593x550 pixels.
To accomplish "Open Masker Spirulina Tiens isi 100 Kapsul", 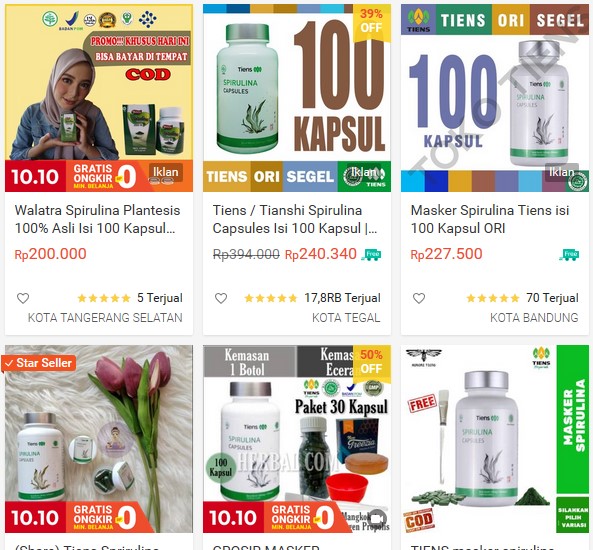I will (490, 219).
